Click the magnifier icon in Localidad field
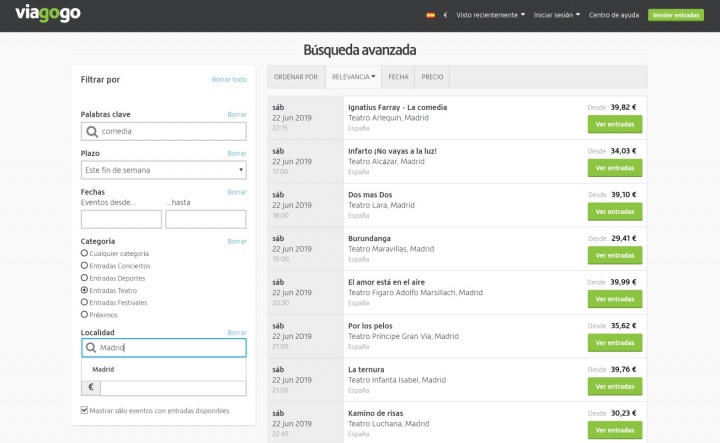This screenshot has height=443, width=720. pos(91,348)
